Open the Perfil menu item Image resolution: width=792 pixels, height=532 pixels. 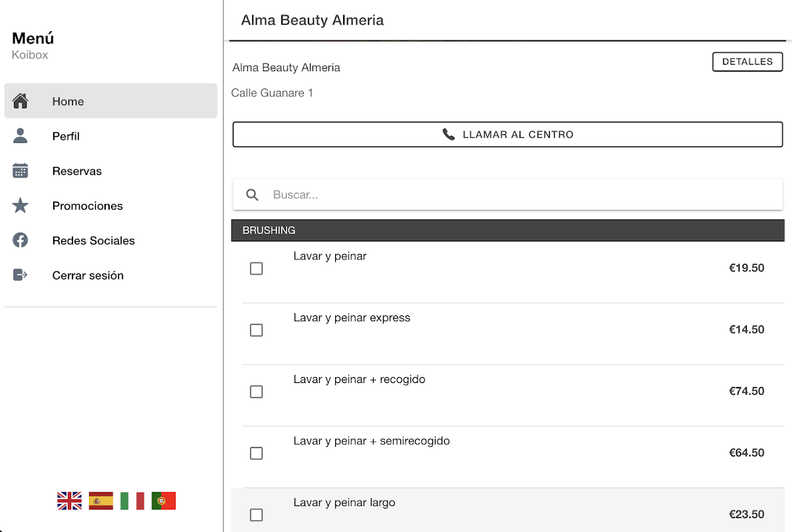coord(110,136)
